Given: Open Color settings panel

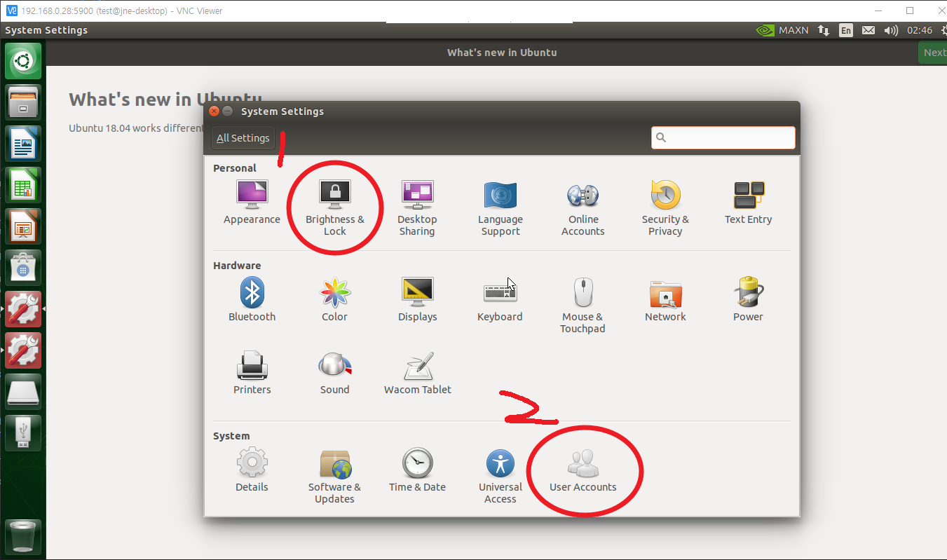Looking at the screenshot, I should [x=335, y=300].
